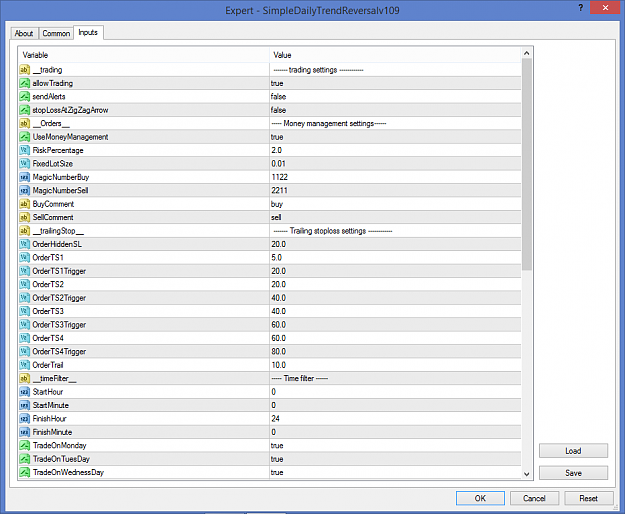The width and height of the screenshot is (625, 514).
Task: Click the __trading string icon
Action: point(25,70)
